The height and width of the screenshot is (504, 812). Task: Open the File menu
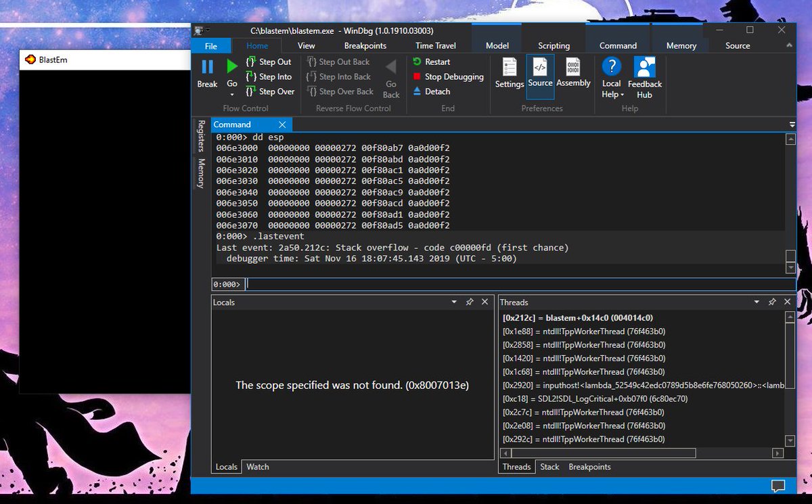click(211, 46)
